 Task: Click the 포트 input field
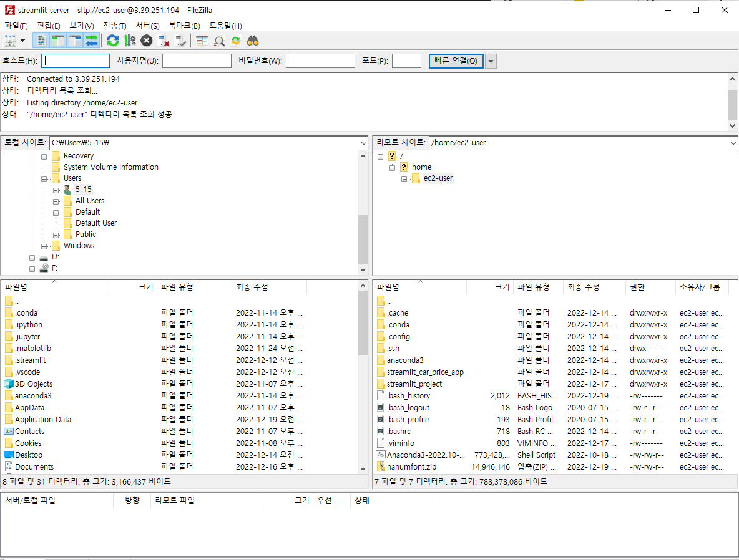406,60
